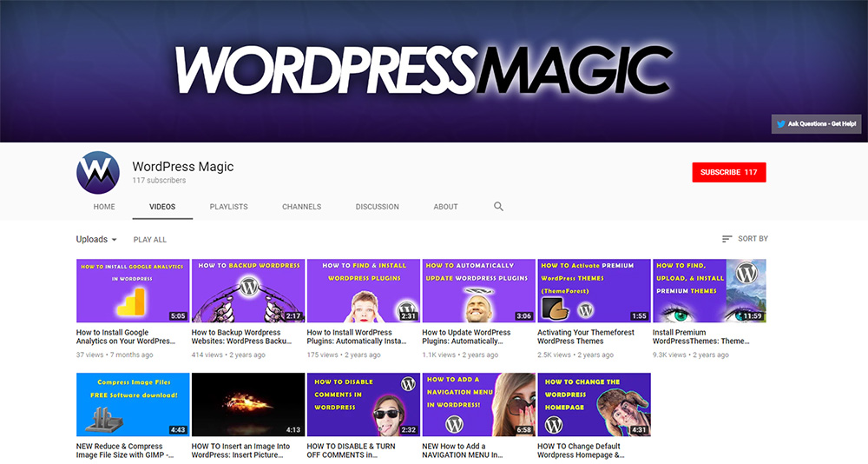
Task: Open How to Add Navigation Menu thumbnail
Action: (x=479, y=405)
